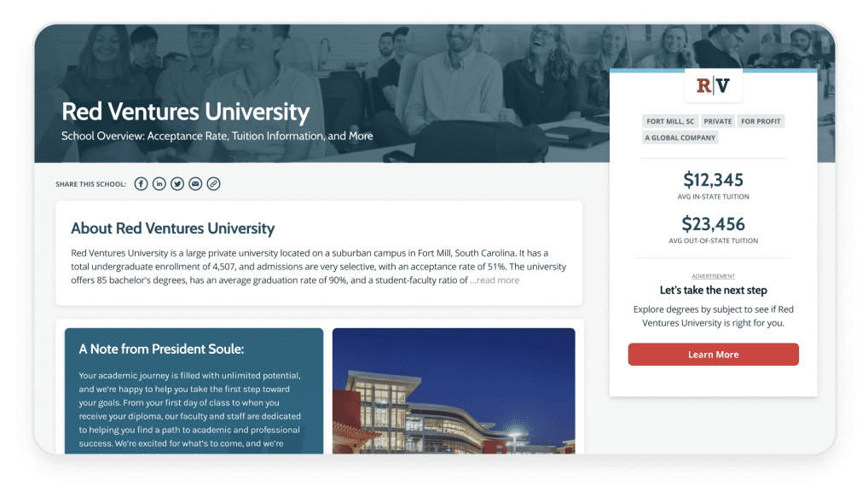Click the $12,345 in-state tuition figure

[713, 180]
